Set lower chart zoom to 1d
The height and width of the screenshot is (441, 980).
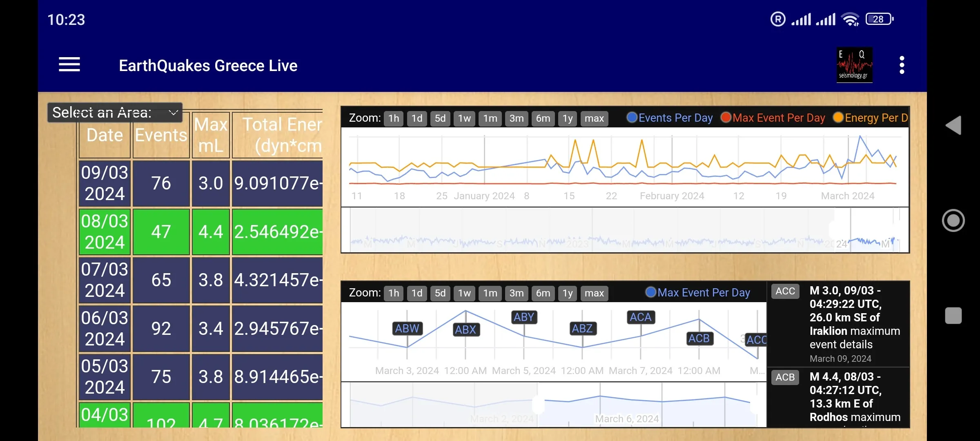coord(417,293)
